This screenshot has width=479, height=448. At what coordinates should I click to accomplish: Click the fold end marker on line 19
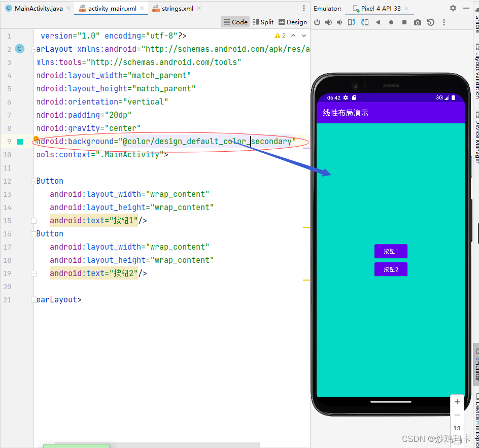pyautogui.click(x=33, y=273)
